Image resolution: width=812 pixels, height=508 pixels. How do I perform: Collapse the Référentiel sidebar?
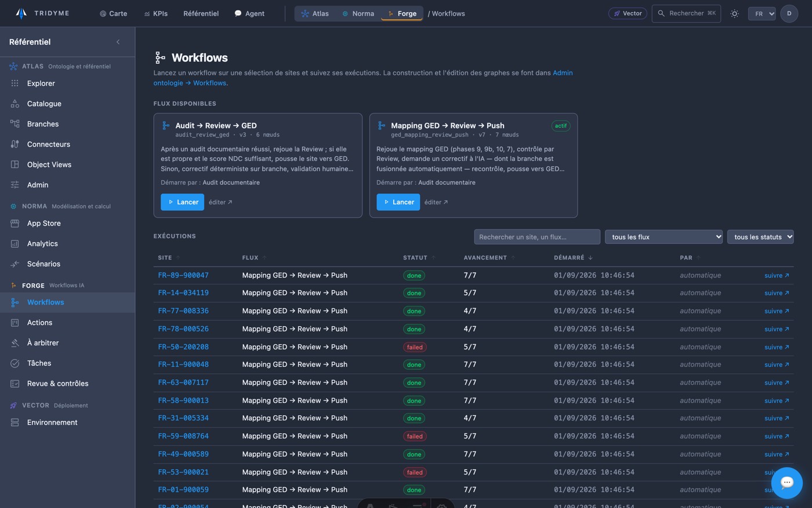pyautogui.click(x=118, y=42)
